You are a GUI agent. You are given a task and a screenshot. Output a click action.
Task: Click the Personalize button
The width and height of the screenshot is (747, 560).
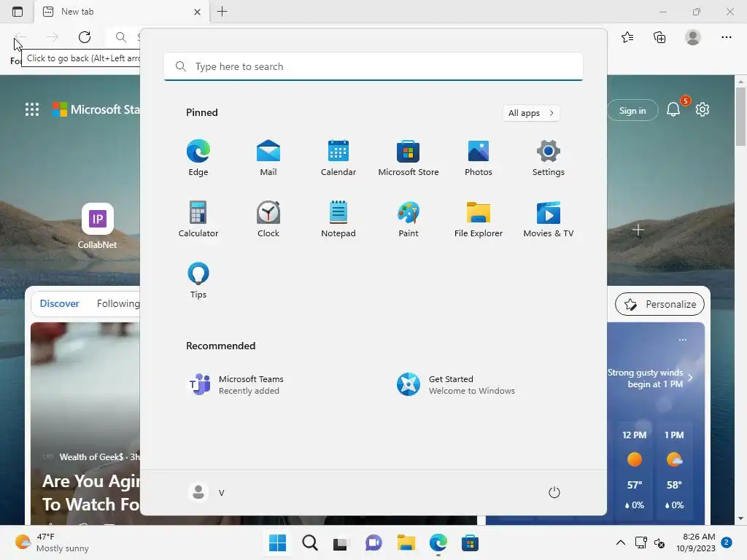(x=659, y=304)
